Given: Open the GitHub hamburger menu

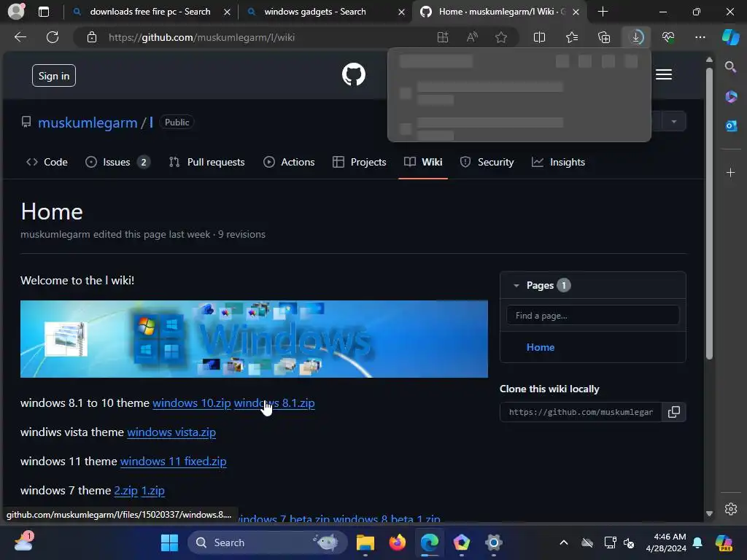Looking at the screenshot, I should pyautogui.click(x=664, y=75).
